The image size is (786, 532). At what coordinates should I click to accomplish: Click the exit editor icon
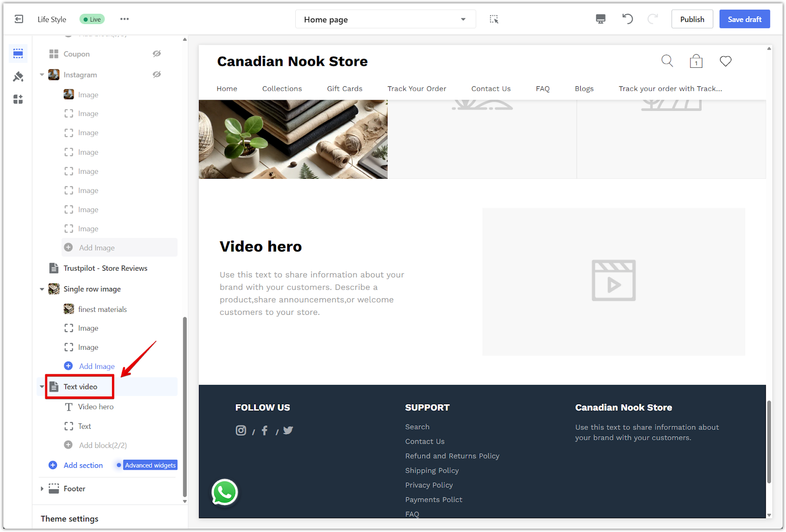pyautogui.click(x=19, y=19)
